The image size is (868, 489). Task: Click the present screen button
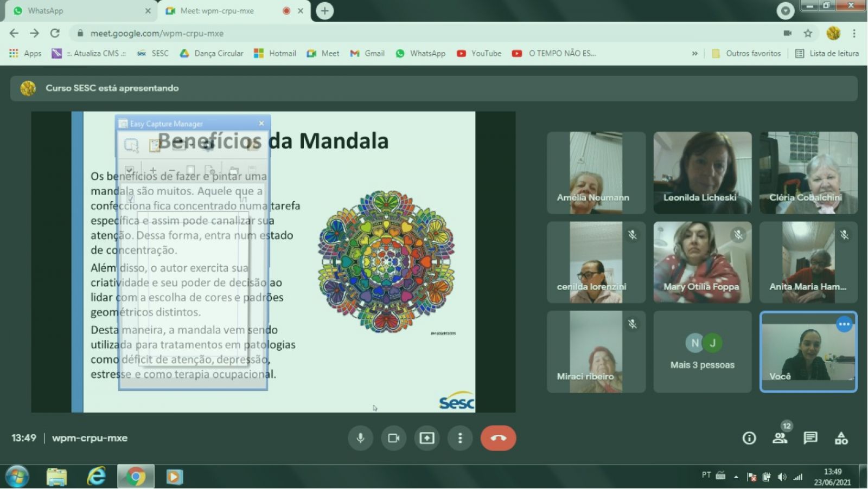[427, 438]
